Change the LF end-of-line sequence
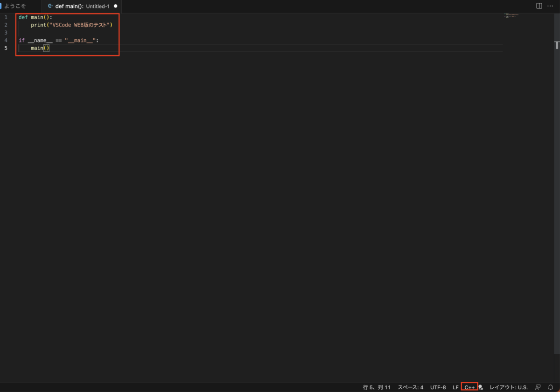This screenshot has width=560, height=392. pos(455,387)
